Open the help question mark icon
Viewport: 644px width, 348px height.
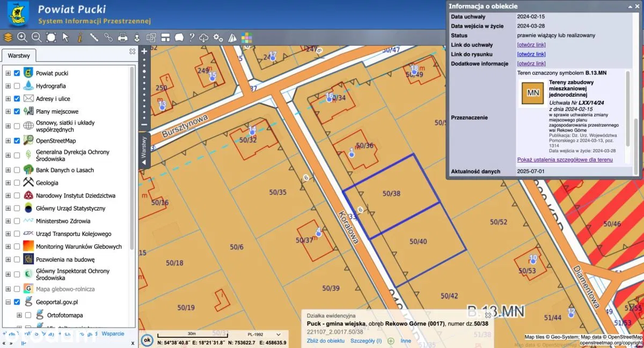[x=191, y=38]
